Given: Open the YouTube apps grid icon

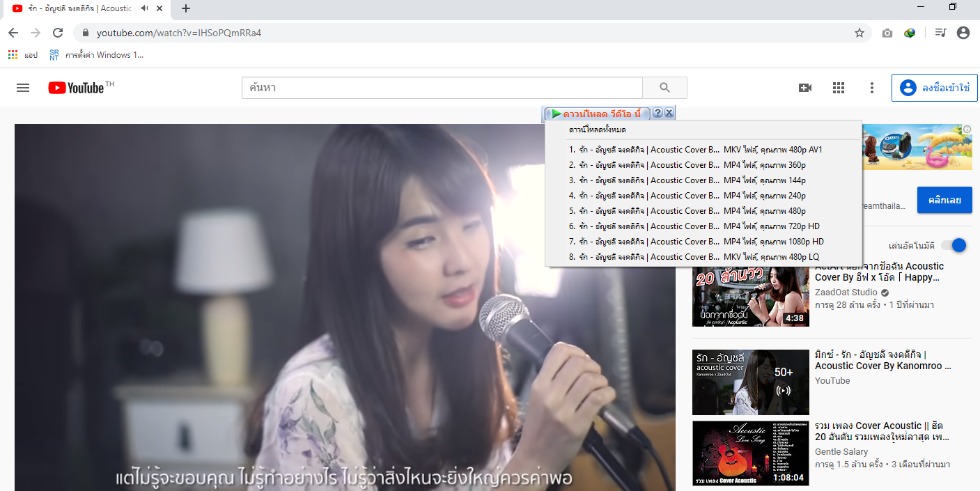Looking at the screenshot, I should click(x=839, y=88).
